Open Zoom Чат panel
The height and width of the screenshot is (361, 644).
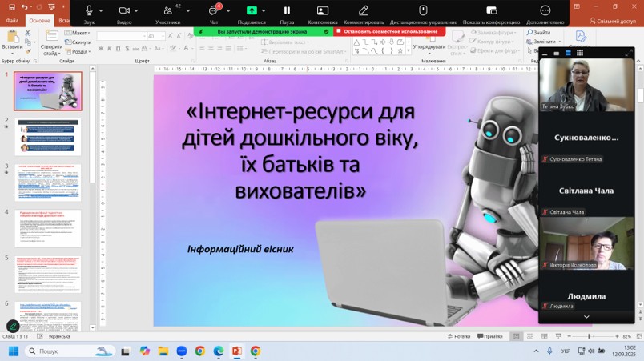pos(214,11)
